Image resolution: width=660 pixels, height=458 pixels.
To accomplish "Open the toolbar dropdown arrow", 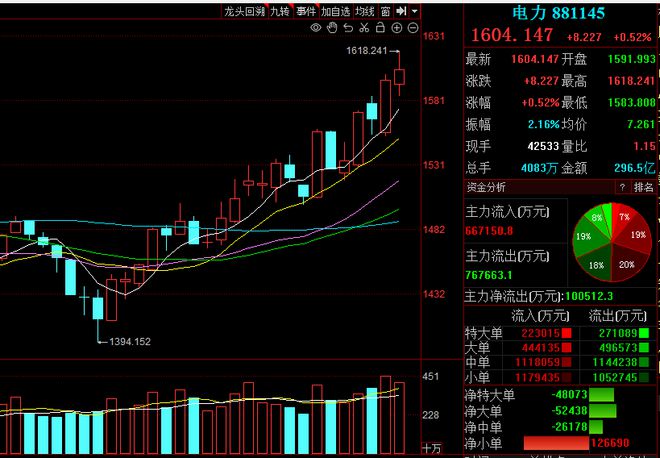I will [x=414, y=11].
